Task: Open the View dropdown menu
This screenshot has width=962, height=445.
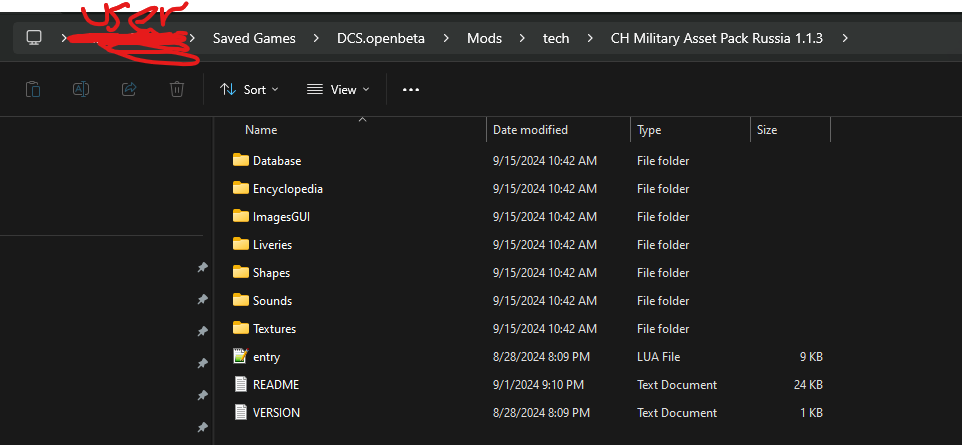Action: tap(338, 90)
